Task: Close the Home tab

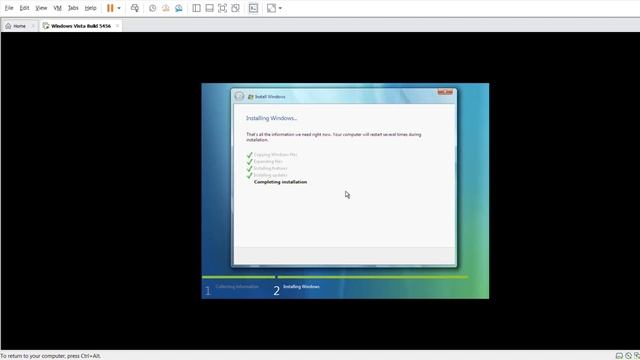Action: point(33,26)
